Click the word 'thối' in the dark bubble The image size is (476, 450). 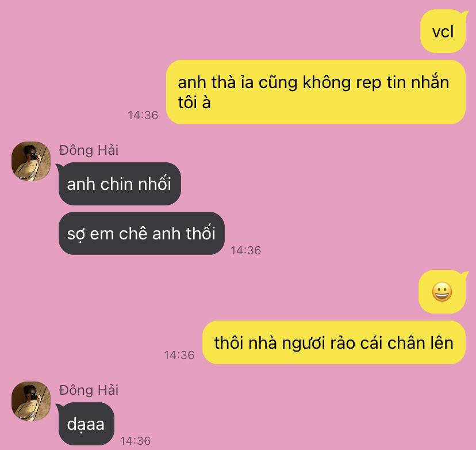point(201,234)
